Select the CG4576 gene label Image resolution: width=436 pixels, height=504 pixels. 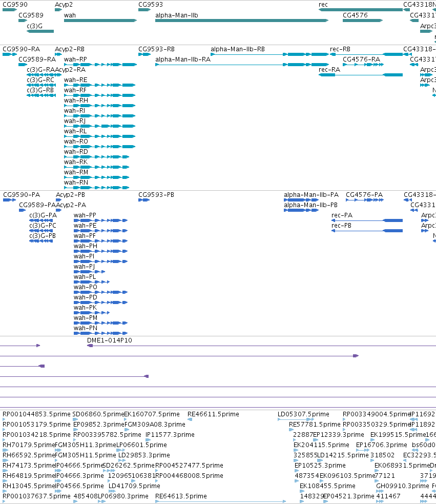coord(355,15)
